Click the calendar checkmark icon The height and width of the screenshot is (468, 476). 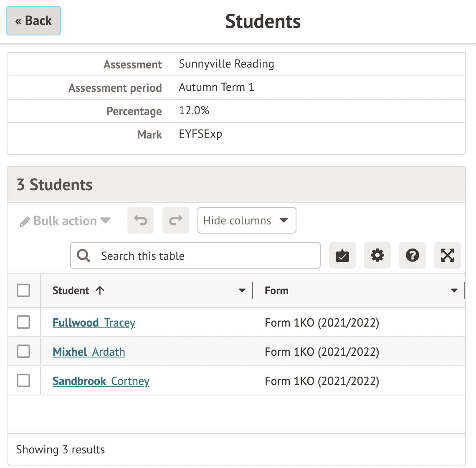point(342,255)
